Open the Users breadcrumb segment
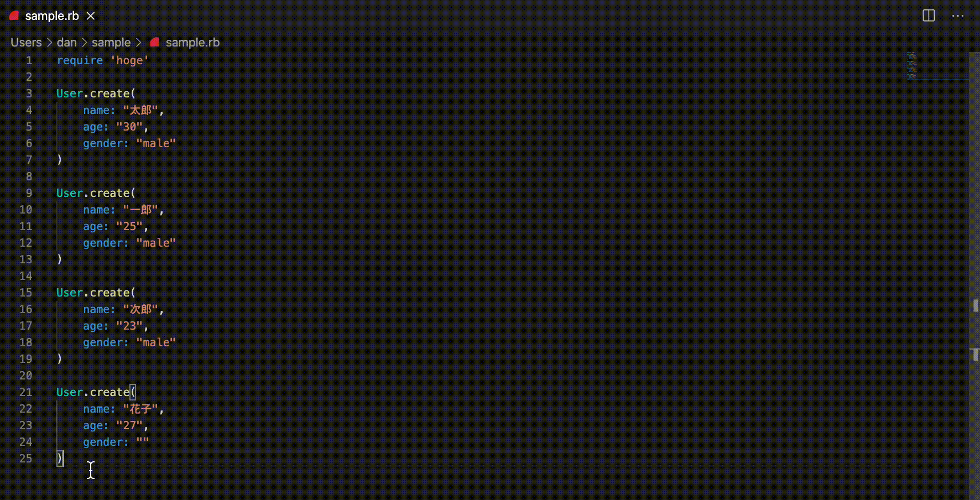Screen dimensions: 980x500 26,43
